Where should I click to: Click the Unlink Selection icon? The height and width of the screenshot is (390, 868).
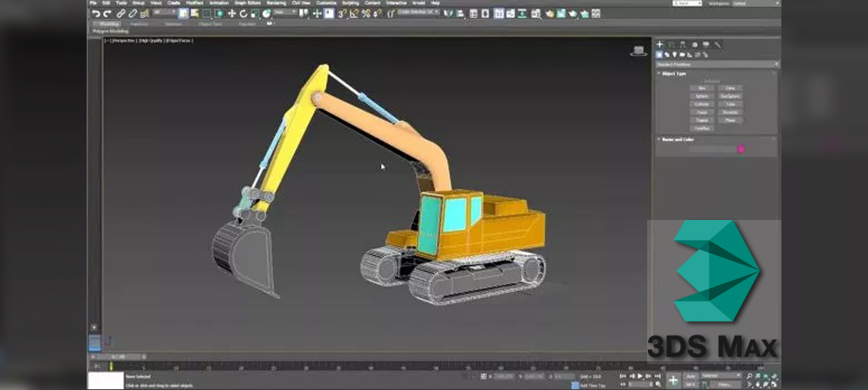tap(133, 14)
